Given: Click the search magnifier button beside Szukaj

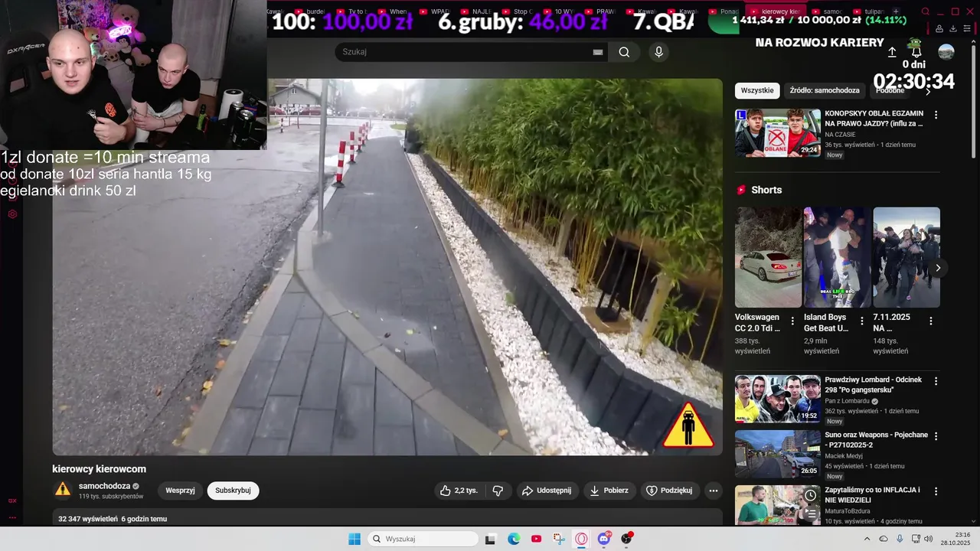Looking at the screenshot, I should point(624,52).
